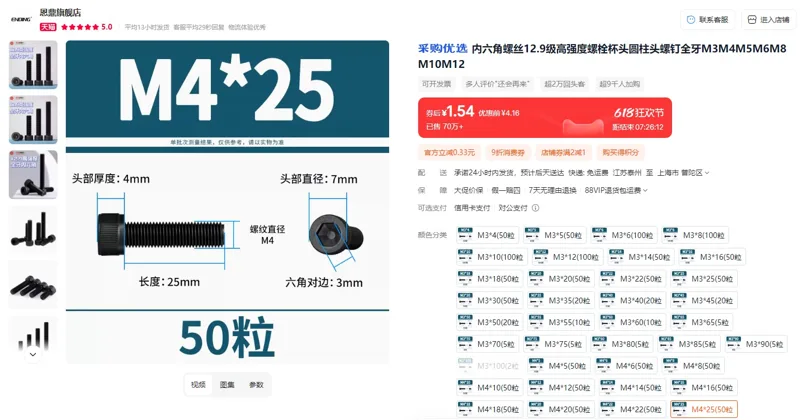
Task: Switch to the 参数 media tab
Action: point(256,385)
